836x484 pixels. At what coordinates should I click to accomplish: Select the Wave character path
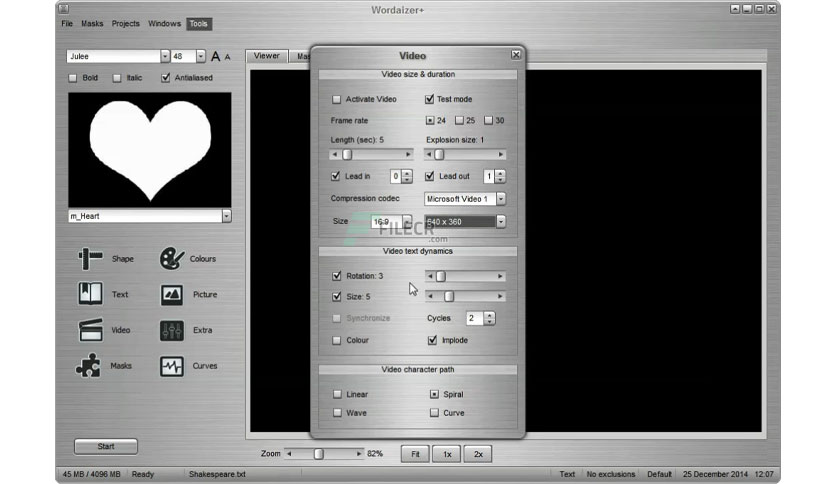click(x=337, y=413)
